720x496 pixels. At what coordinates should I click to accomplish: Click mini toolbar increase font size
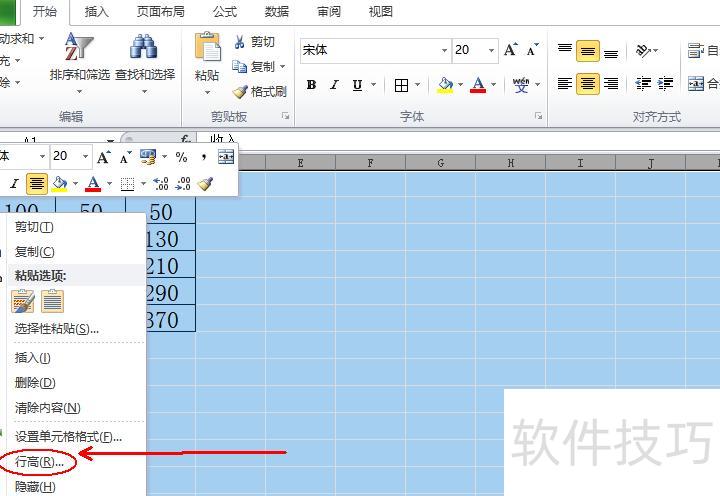pos(103,157)
